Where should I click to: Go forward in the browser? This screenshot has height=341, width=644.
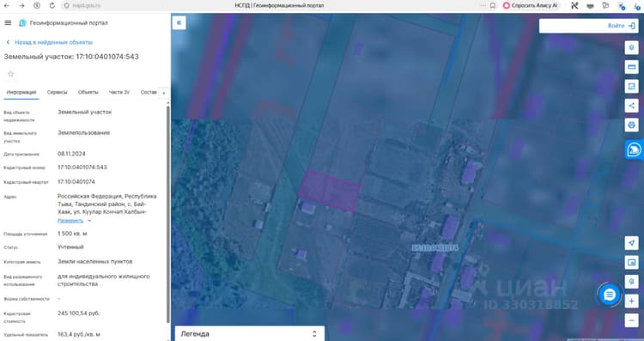[21, 5]
